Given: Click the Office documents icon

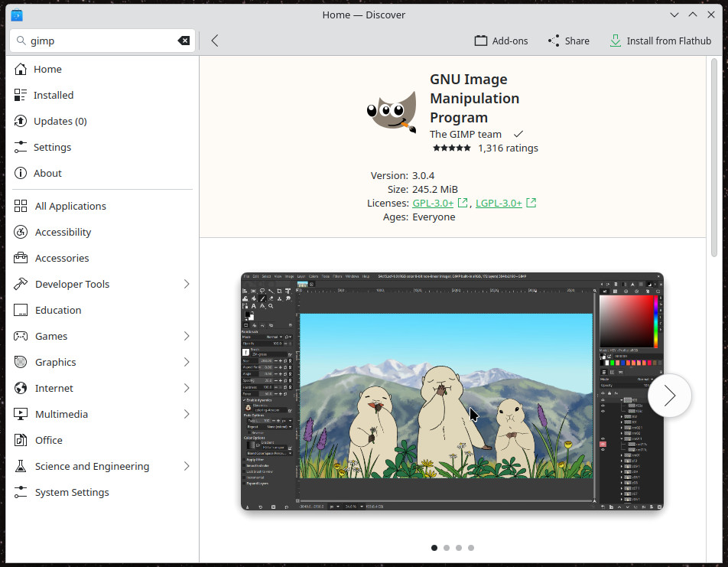Looking at the screenshot, I should [21, 440].
